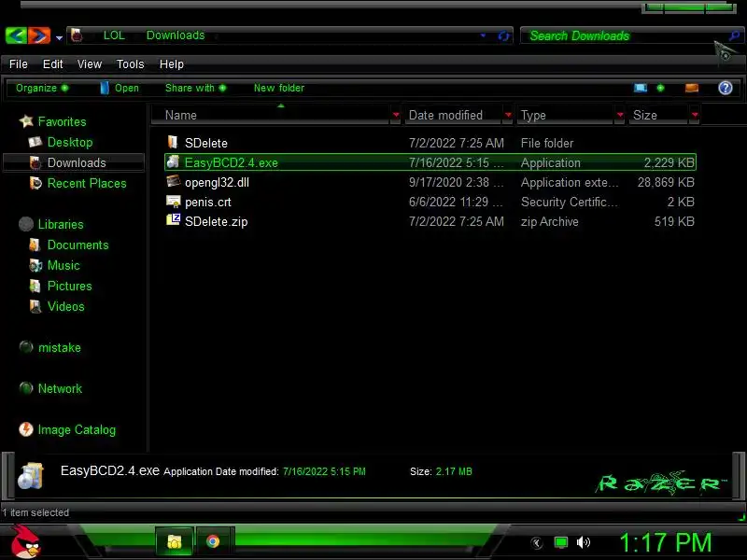Open Windows help with the question mark icon

[726, 88]
